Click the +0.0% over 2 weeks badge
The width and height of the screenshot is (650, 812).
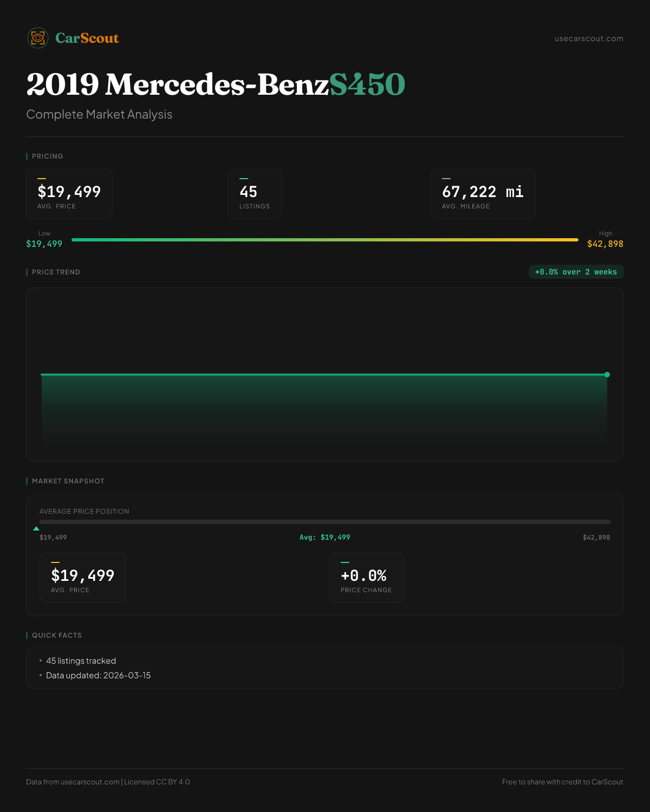(576, 272)
